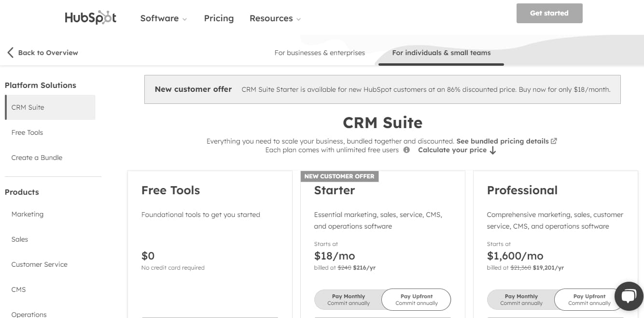The width and height of the screenshot is (644, 318).
Task: Click the Get started button
Action: tap(549, 13)
